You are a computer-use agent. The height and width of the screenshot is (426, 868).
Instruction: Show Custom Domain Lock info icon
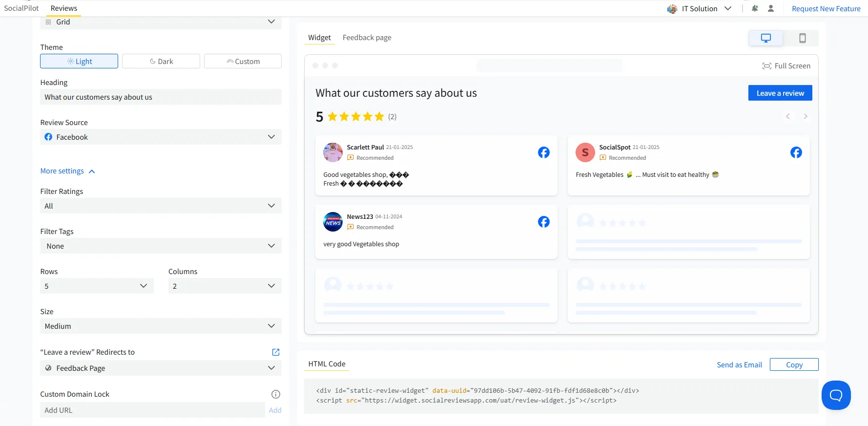(x=276, y=394)
